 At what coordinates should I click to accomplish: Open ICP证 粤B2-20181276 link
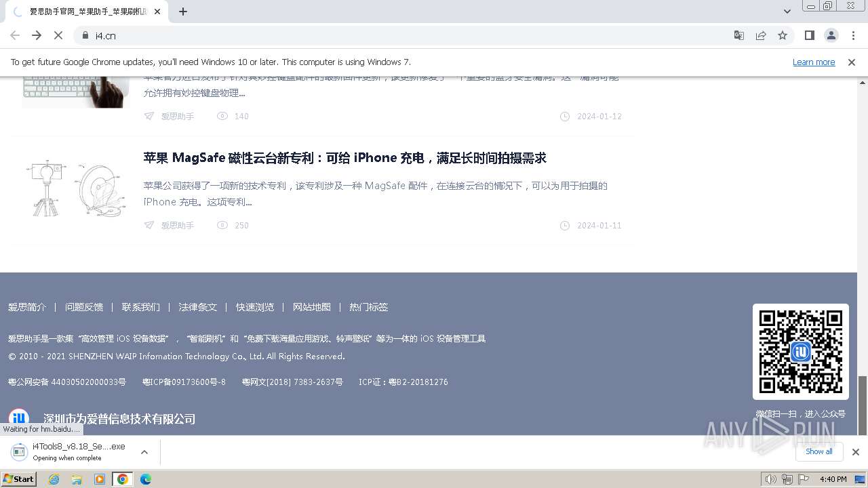point(403,382)
